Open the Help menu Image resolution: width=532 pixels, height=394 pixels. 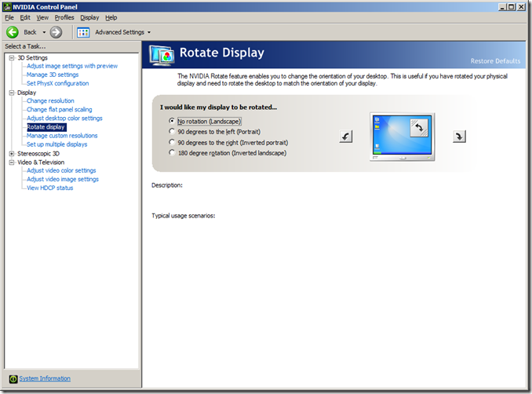click(111, 17)
